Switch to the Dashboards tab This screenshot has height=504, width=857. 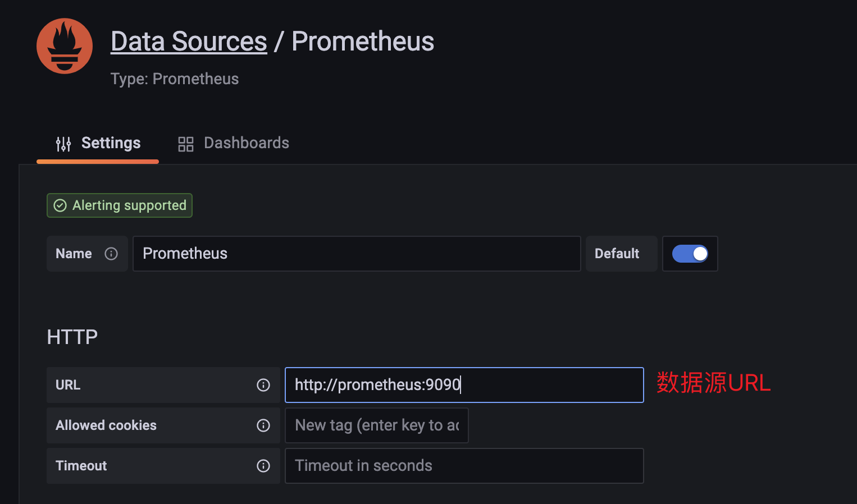coord(246,143)
